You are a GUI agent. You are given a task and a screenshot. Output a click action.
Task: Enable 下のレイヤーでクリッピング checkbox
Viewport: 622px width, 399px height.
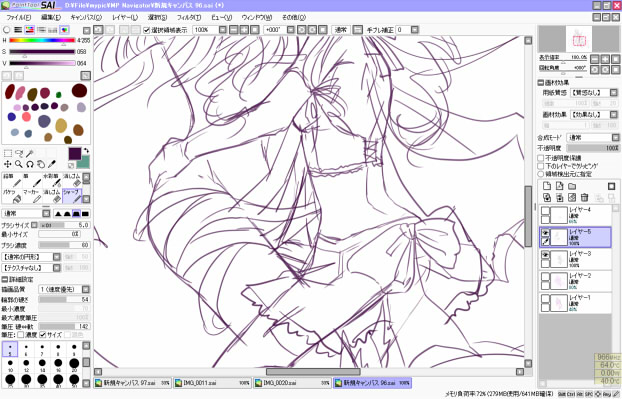(x=540, y=166)
